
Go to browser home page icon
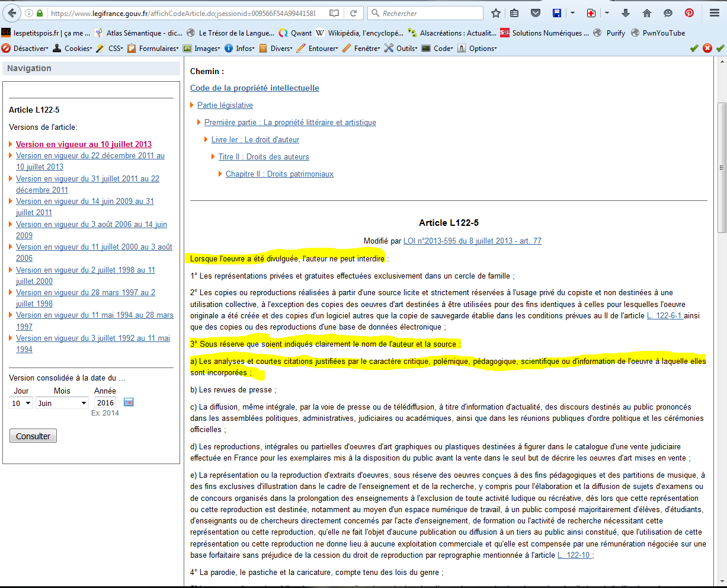pos(647,13)
